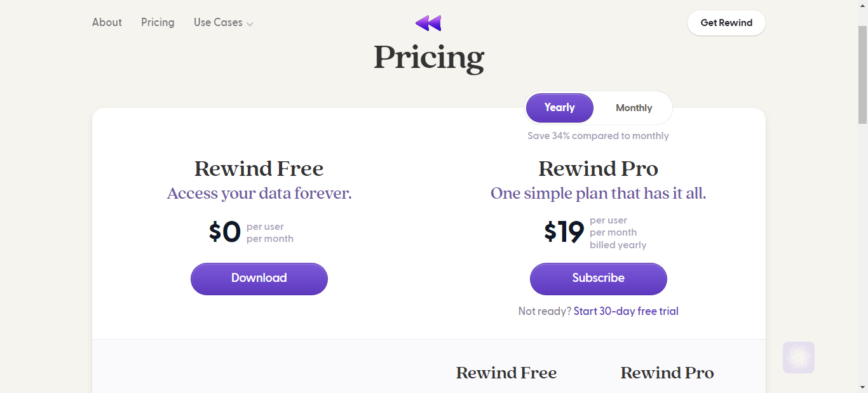Click the scrollbar track below the thumb

click(862, 254)
